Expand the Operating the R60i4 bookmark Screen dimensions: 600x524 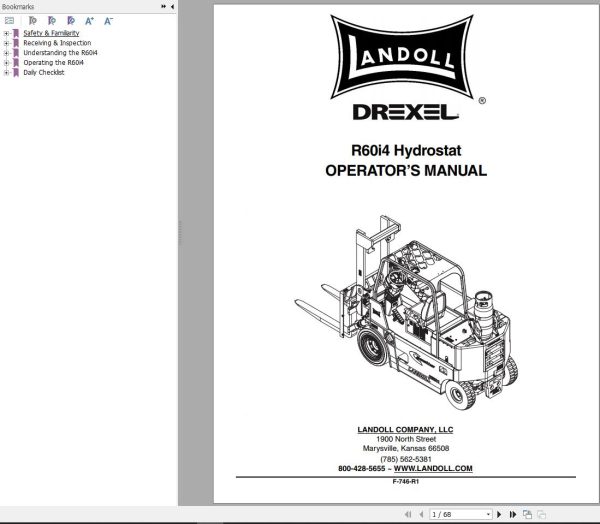6,63
